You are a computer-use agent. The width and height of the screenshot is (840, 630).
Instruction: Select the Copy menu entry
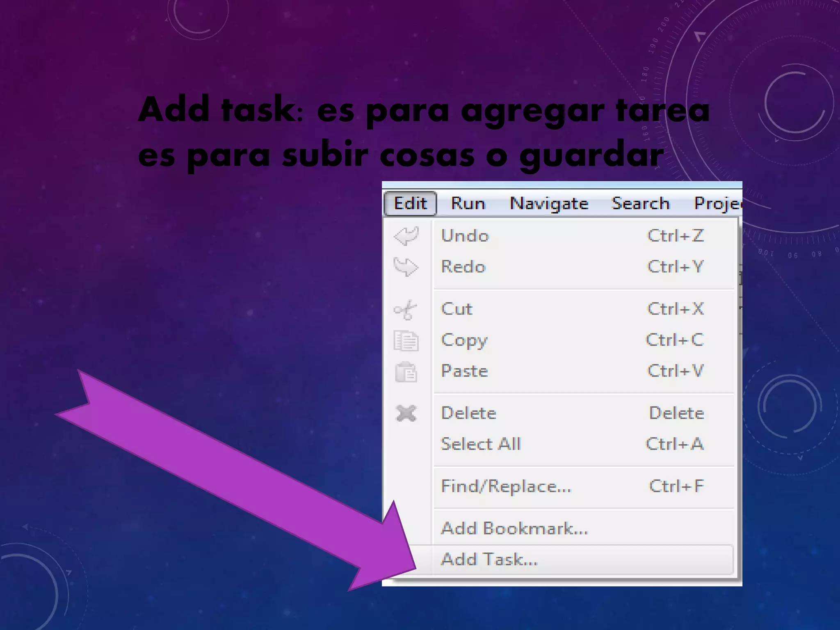584,340
